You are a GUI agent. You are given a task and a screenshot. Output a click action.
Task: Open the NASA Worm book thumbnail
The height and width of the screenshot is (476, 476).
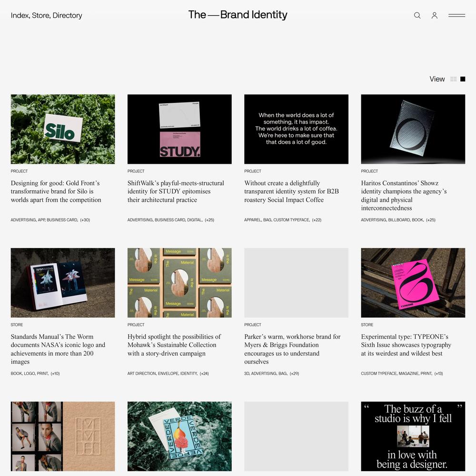click(63, 283)
